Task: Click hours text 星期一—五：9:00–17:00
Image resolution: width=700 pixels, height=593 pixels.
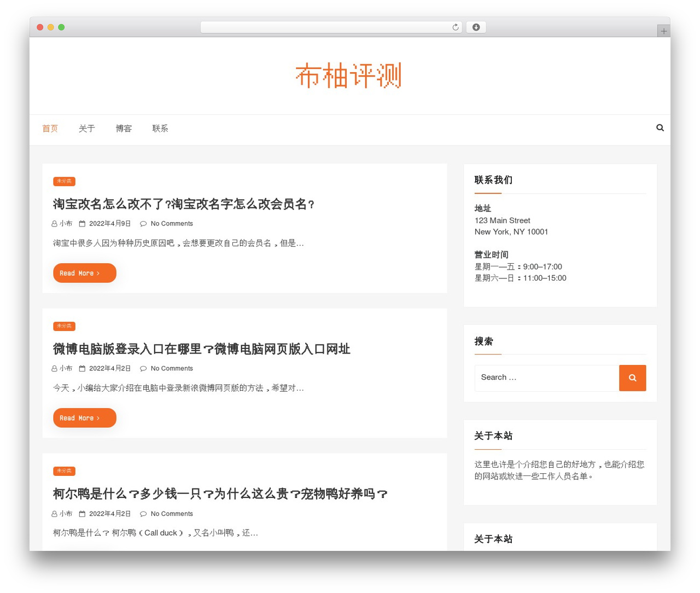Action: click(518, 267)
